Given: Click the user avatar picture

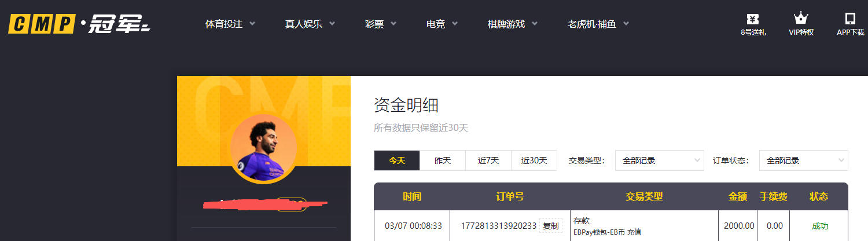Looking at the screenshot, I should tap(263, 148).
